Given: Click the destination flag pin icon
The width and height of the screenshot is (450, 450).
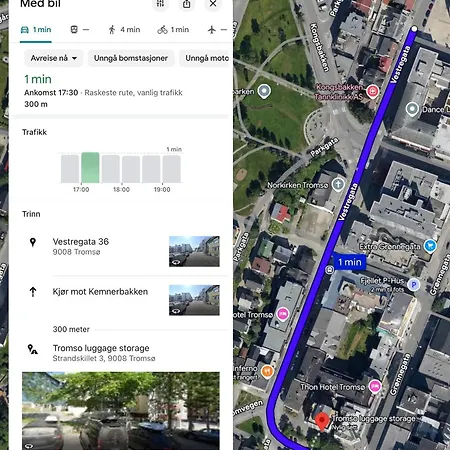Looking at the screenshot, I should click(x=33, y=349).
